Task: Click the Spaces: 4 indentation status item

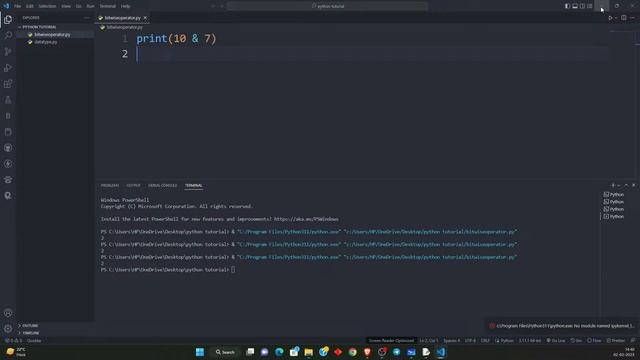Action: (x=451, y=340)
